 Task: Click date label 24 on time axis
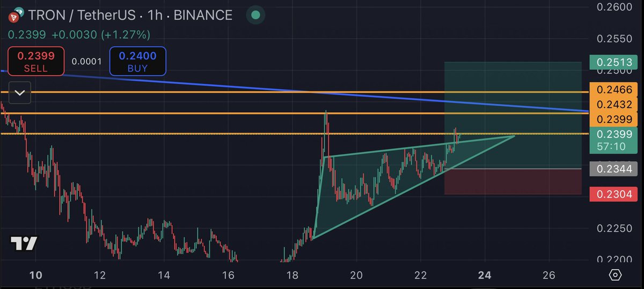[485, 275]
